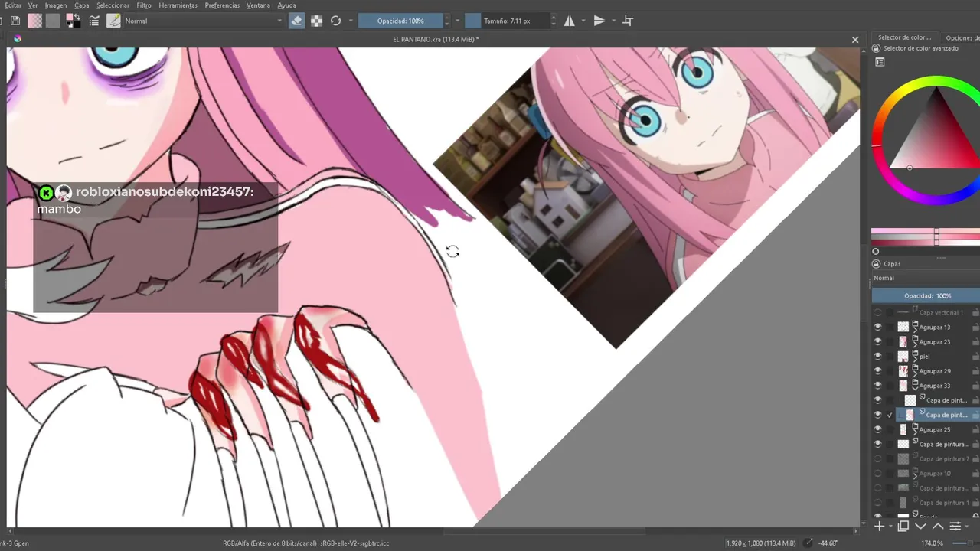Screen dimensions: 980x551
Task: Hide the Agrupar 33 layer
Action: point(877,386)
